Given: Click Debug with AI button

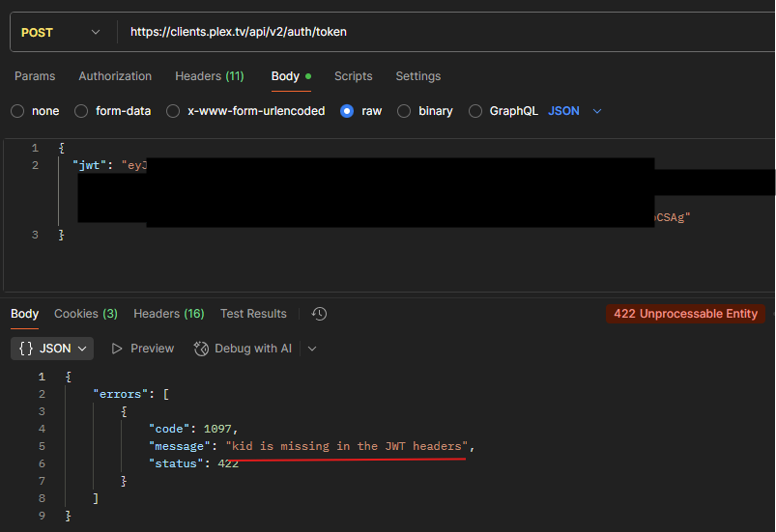Looking at the screenshot, I should point(243,349).
